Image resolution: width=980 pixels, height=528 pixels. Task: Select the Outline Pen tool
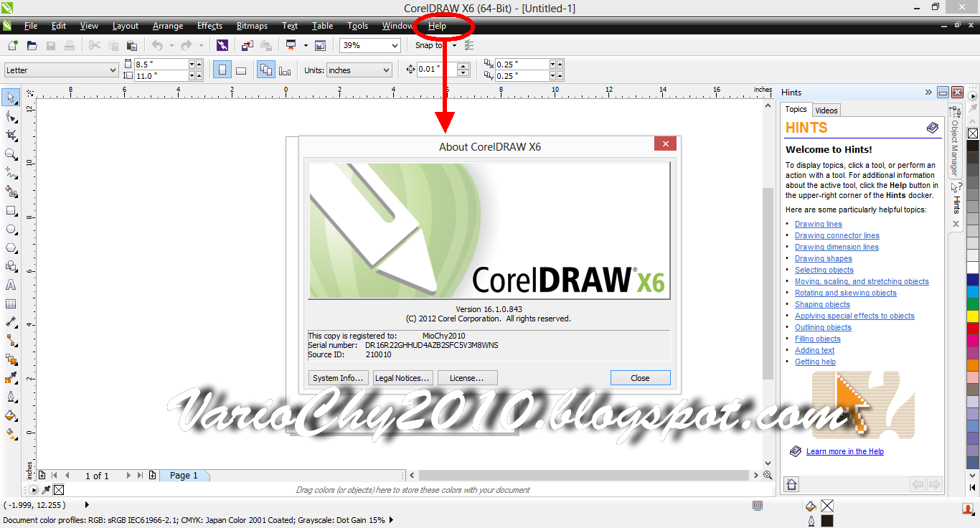(x=11, y=397)
